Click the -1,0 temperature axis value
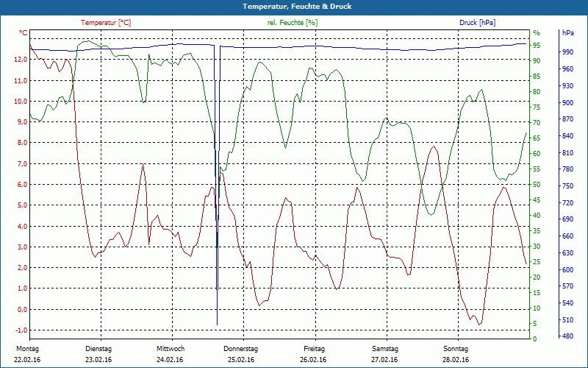 (x=21, y=330)
